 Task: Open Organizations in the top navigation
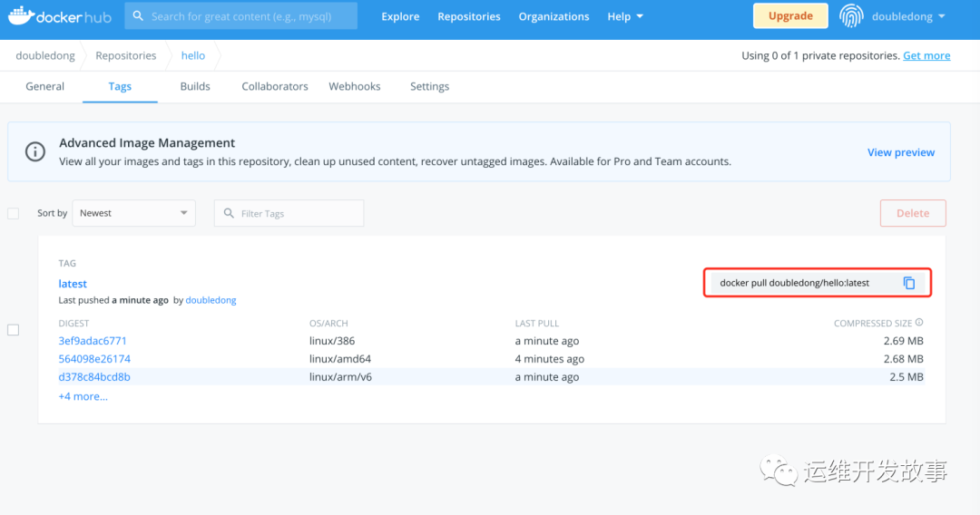click(x=554, y=16)
